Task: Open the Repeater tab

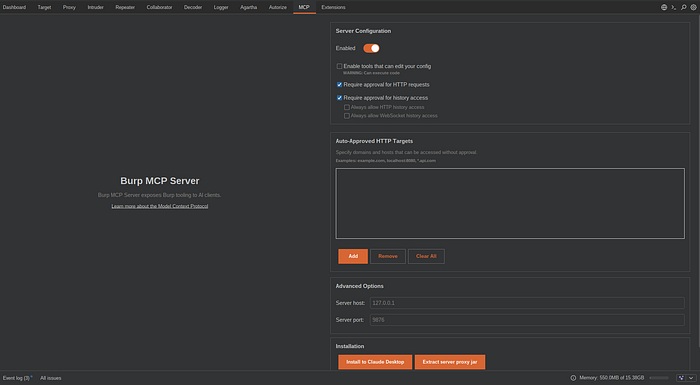Action: coord(125,7)
